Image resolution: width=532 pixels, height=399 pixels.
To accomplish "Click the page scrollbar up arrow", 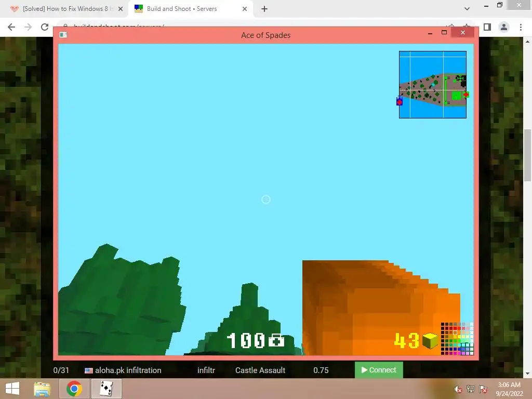I will click(527, 42).
